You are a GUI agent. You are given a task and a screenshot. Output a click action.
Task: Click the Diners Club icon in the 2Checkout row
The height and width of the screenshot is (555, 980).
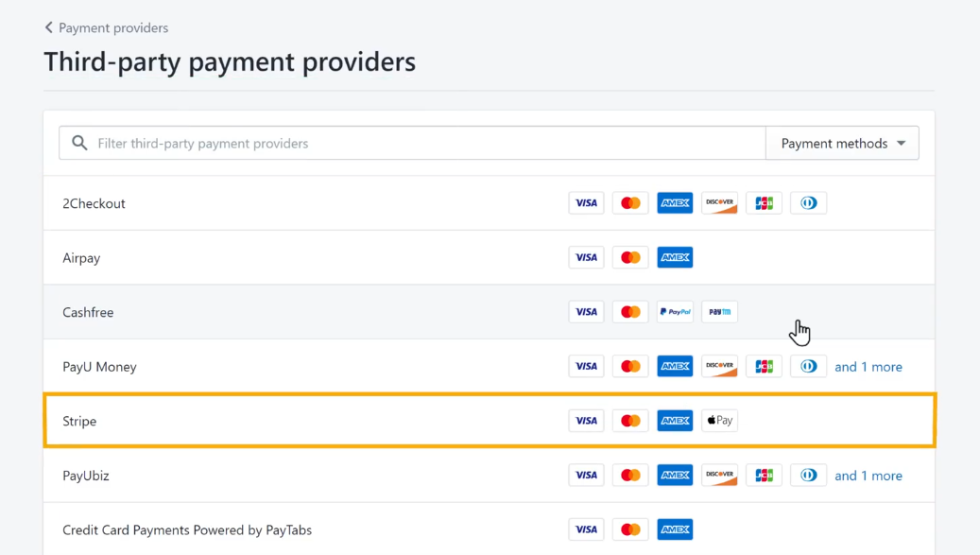(x=808, y=203)
